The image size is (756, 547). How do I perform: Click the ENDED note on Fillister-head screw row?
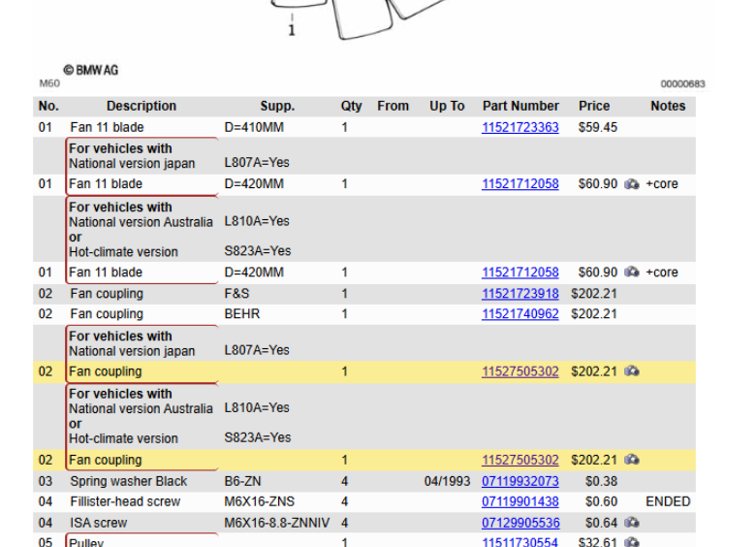pyautogui.click(x=668, y=501)
